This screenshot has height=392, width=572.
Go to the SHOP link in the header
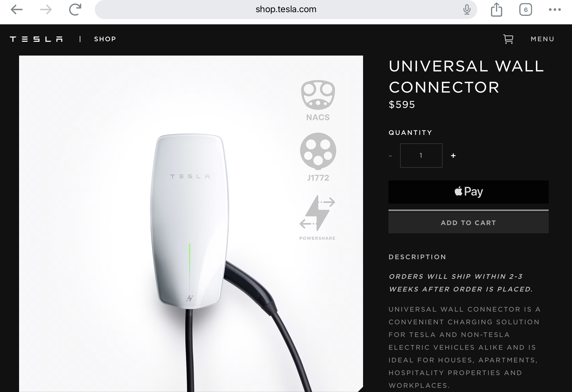click(105, 39)
